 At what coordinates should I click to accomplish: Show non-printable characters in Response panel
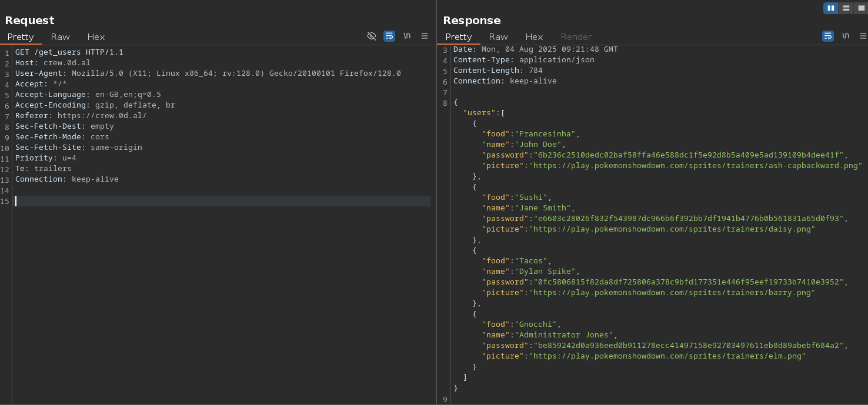click(x=846, y=36)
